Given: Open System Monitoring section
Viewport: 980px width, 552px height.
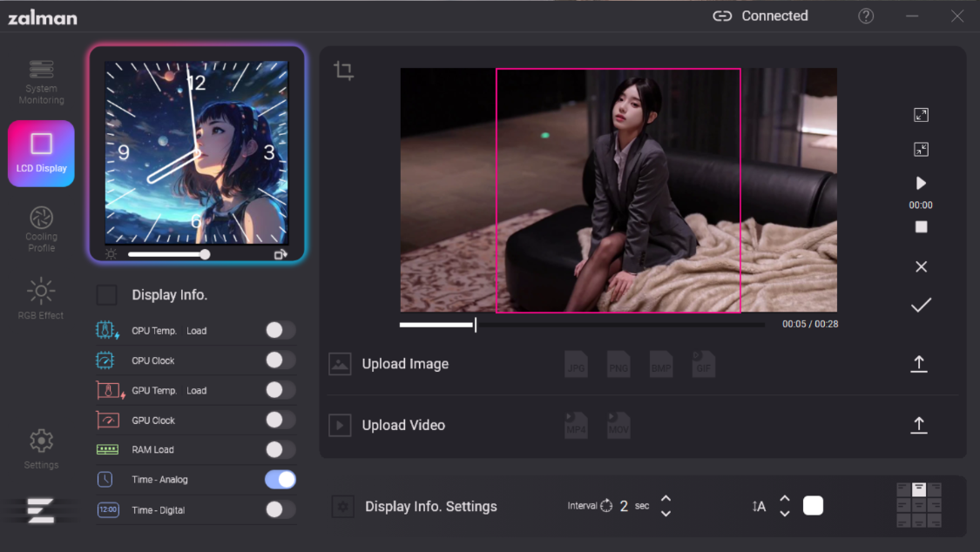Looking at the screenshot, I should (x=41, y=83).
